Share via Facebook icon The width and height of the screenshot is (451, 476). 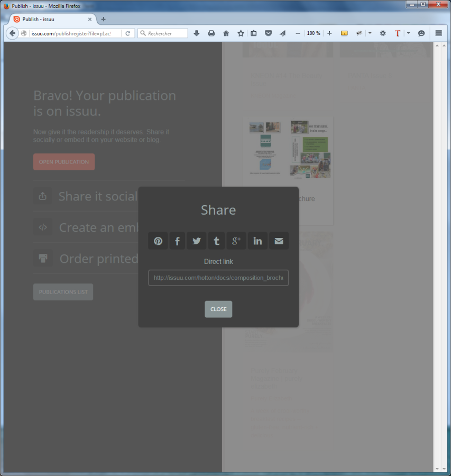[177, 241]
